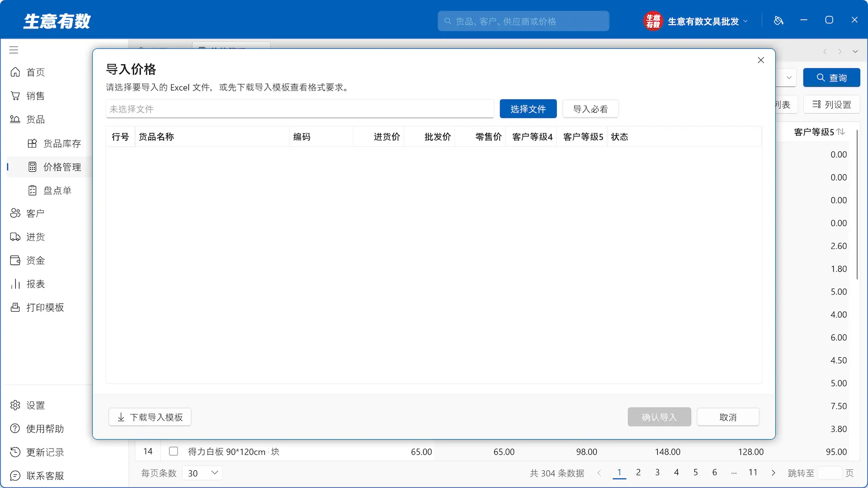Click the wallet icon beside 资金
Image resolution: width=868 pixels, height=488 pixels.
click(x=15, y=261)
